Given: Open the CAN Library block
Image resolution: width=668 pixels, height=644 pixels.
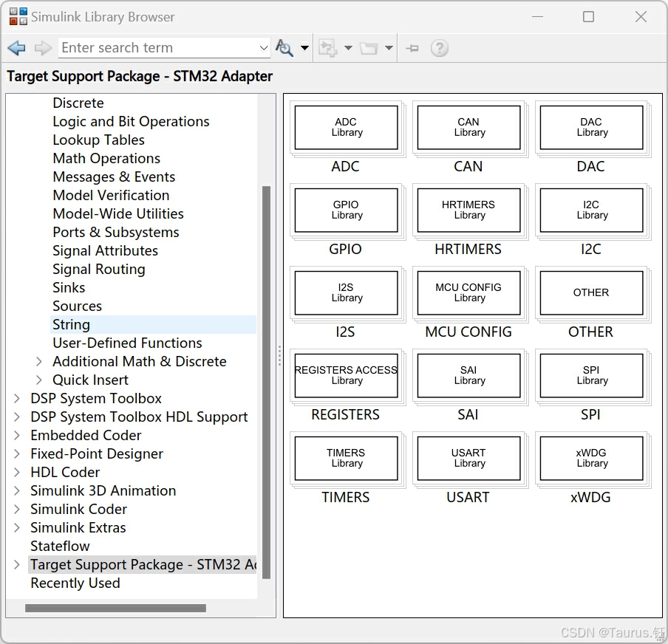Looking at the screenshot, I should pos(468,127).
